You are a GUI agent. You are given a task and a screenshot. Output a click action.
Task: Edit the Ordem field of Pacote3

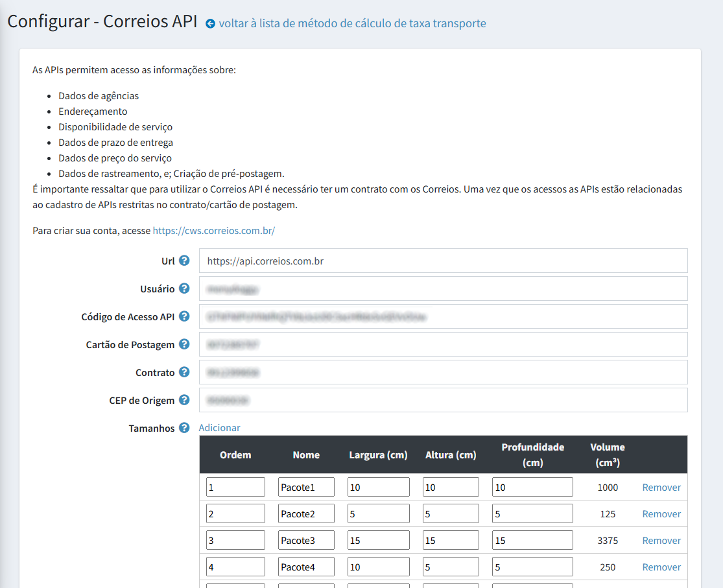[x=235, y=540]
